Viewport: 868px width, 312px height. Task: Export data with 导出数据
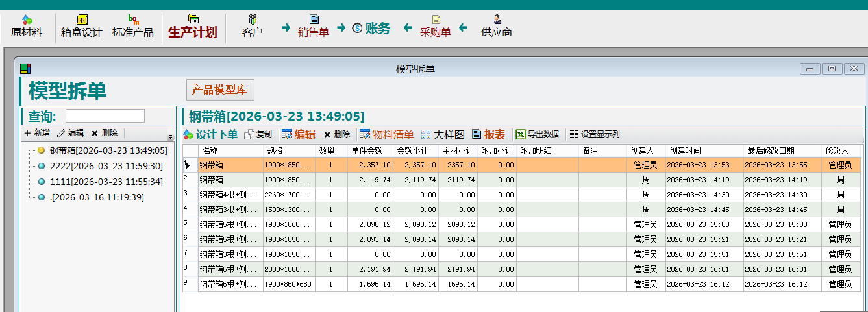537,134
